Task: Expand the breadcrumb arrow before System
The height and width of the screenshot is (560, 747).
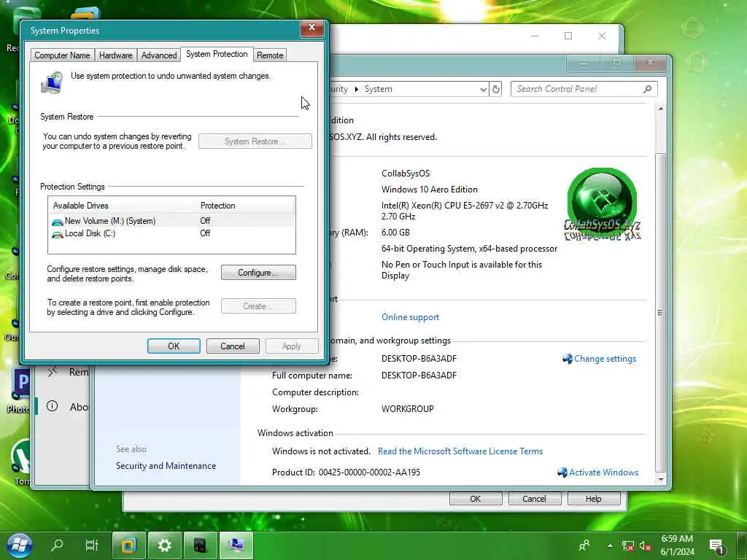Action: 356,89
